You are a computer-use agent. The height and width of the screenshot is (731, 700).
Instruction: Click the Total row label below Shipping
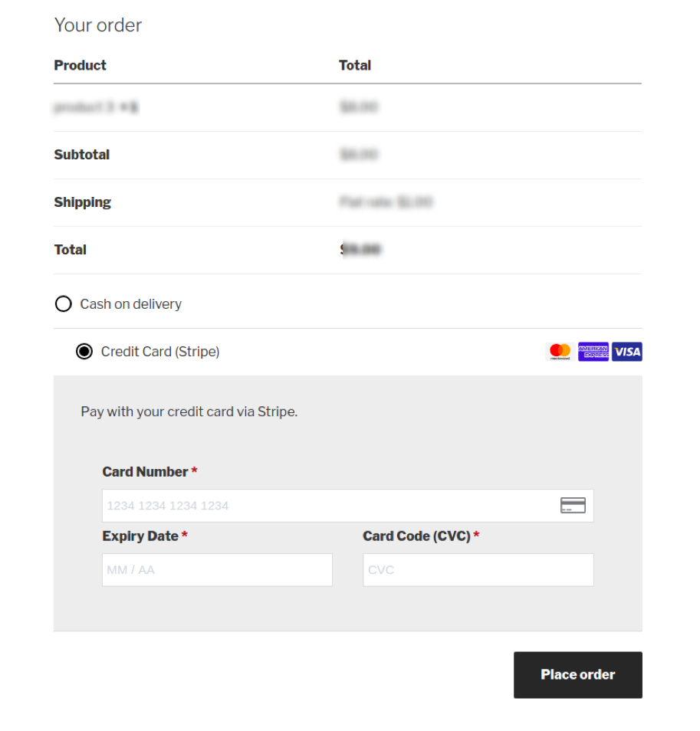point(70,250)
